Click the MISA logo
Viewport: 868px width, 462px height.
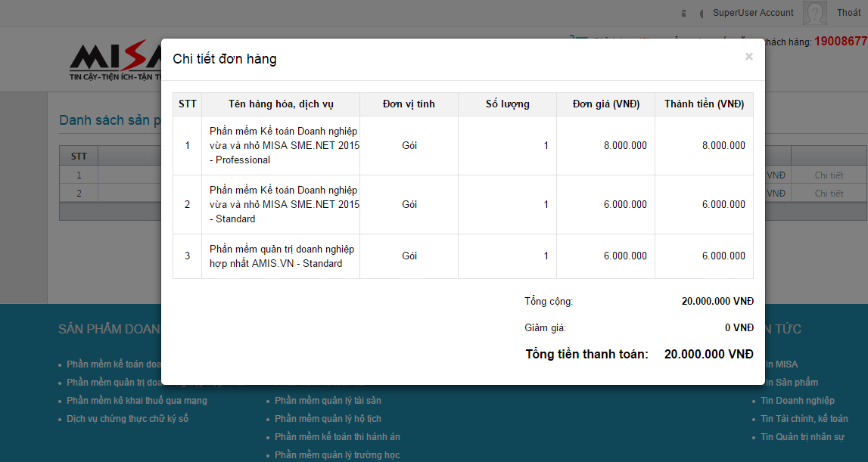115,60
